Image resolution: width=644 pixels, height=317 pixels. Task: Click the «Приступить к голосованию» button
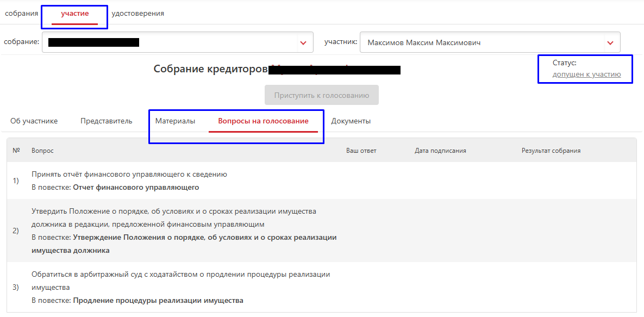322,95
